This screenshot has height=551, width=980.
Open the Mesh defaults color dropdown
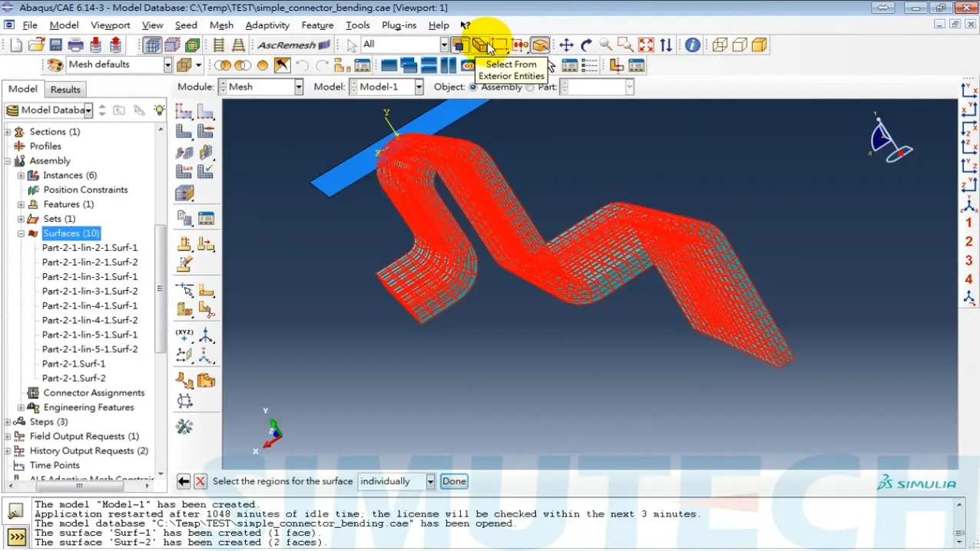(167, 65)
